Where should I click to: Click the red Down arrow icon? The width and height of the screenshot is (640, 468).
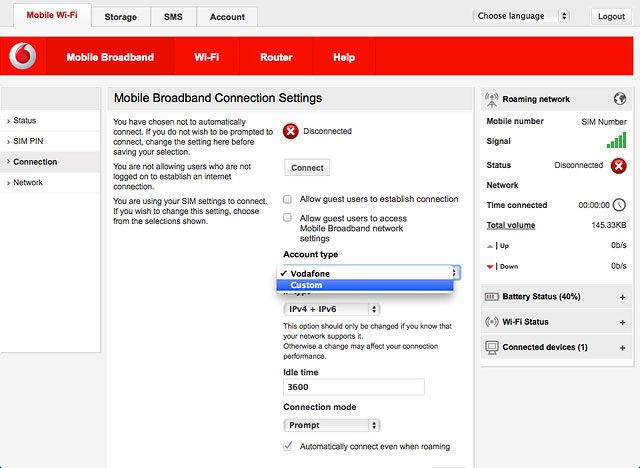[x=490, y=267]
